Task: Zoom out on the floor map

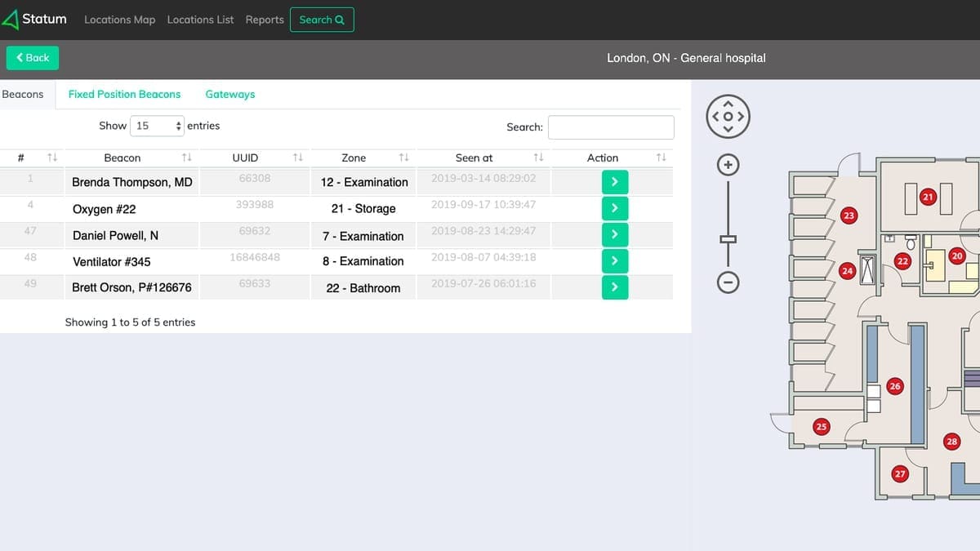Action: tap(728, 282)
